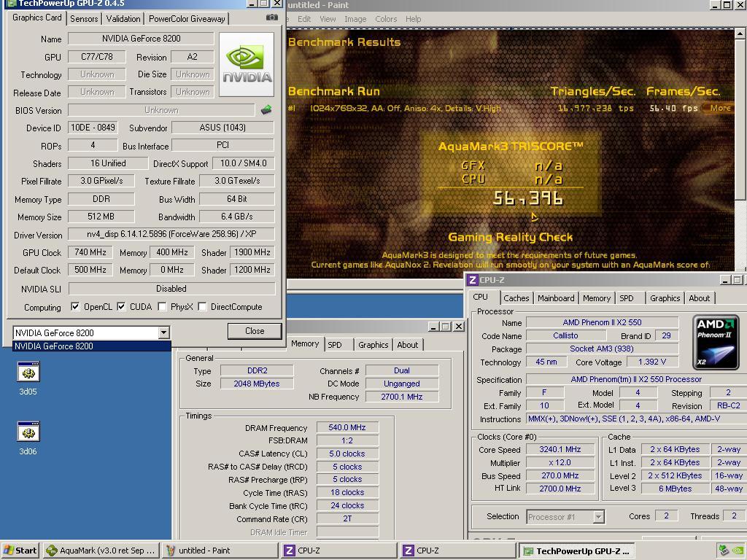747x560 pixels.
Task: Enable the DirectCompute checkbox
Action: pyautogui.click(x=202, y=307)
